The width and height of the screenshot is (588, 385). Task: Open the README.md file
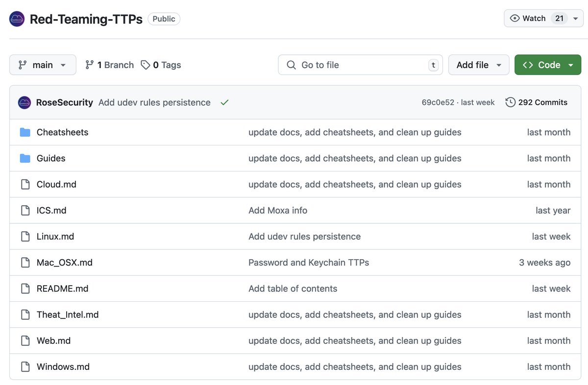click(x=63, y=289)
